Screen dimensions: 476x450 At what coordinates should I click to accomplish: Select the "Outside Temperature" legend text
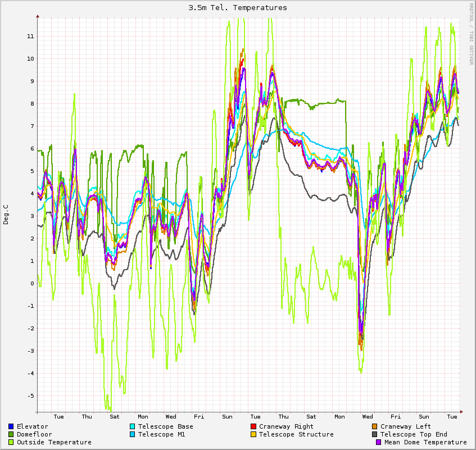(x=54, y=442)
